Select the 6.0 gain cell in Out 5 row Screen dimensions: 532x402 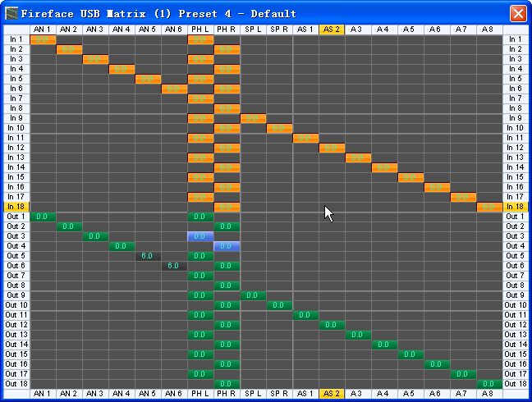148,256
